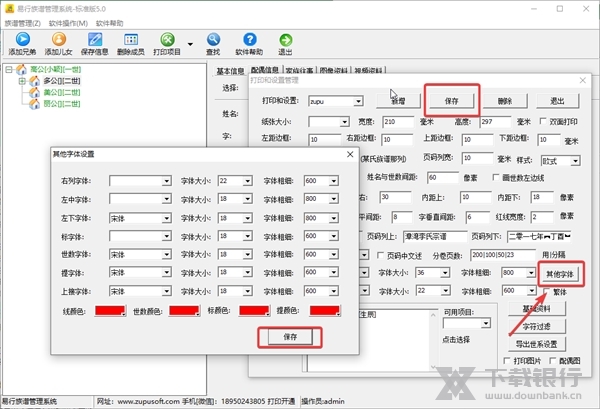Toggle the 画世数左边线 checkbox

pos(496,178)
